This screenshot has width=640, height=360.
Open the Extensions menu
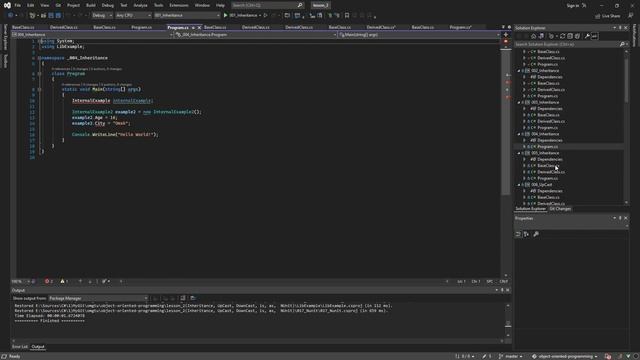click(x=179, y=5)
